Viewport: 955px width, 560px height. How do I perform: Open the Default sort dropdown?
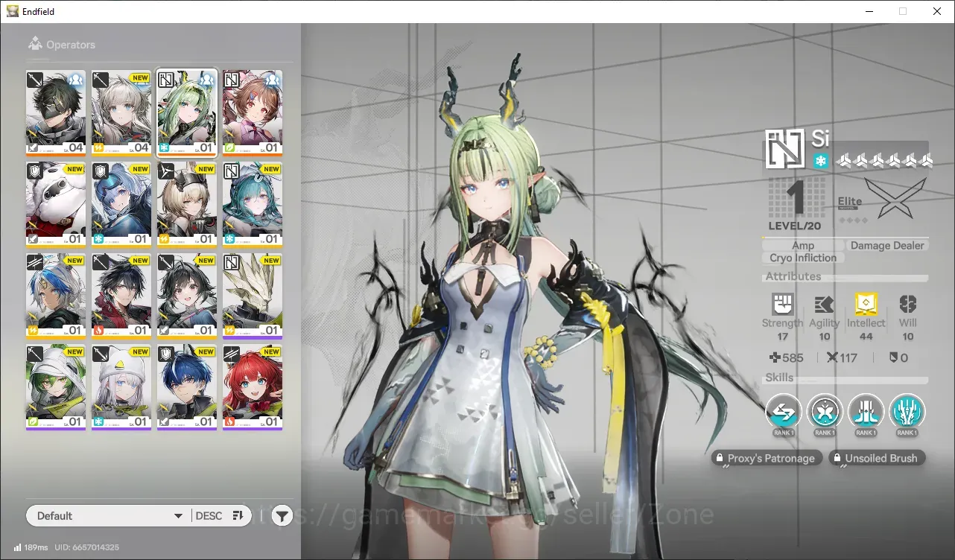pyautogui.click(x=108, y=515)
